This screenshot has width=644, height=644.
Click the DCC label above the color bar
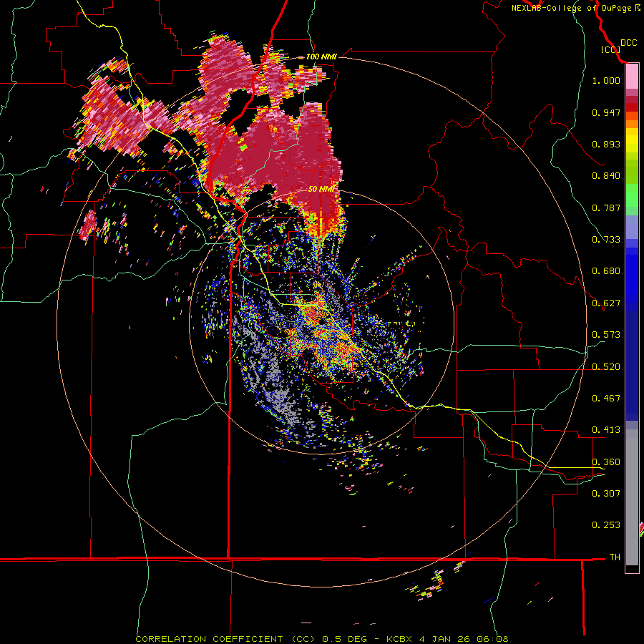click(x=628, y=43)
